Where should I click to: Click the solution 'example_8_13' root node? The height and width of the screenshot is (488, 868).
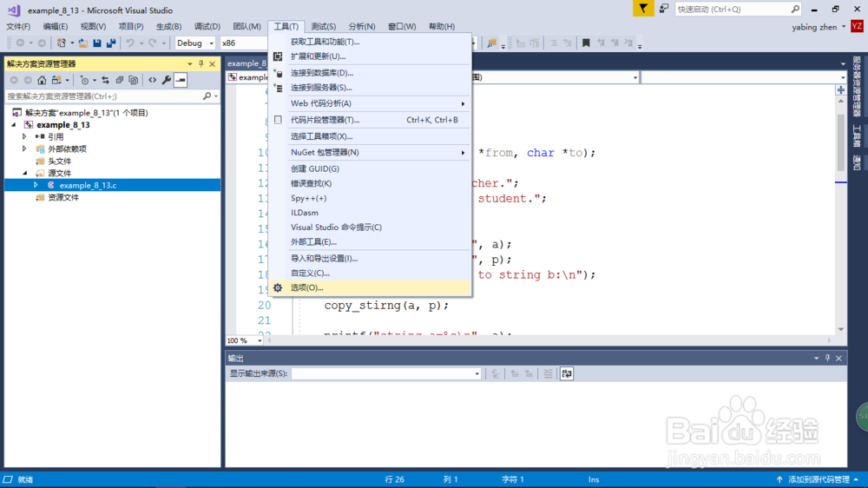coord(86,112)
